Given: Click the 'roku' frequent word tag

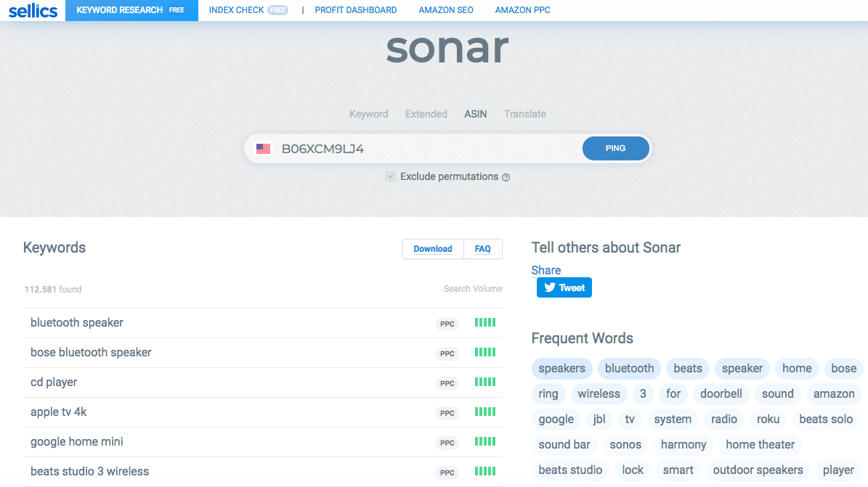Looking at the screenshot, I should tap(768, 420).
